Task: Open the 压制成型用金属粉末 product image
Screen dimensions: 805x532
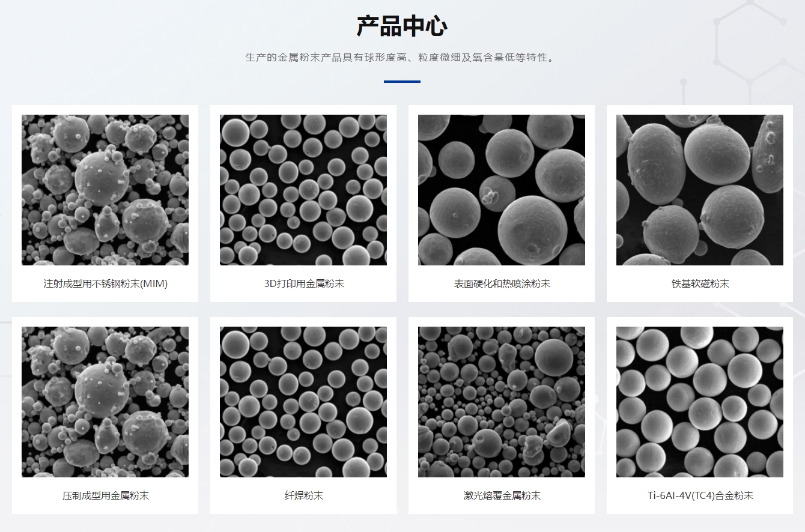Action: 105,402
